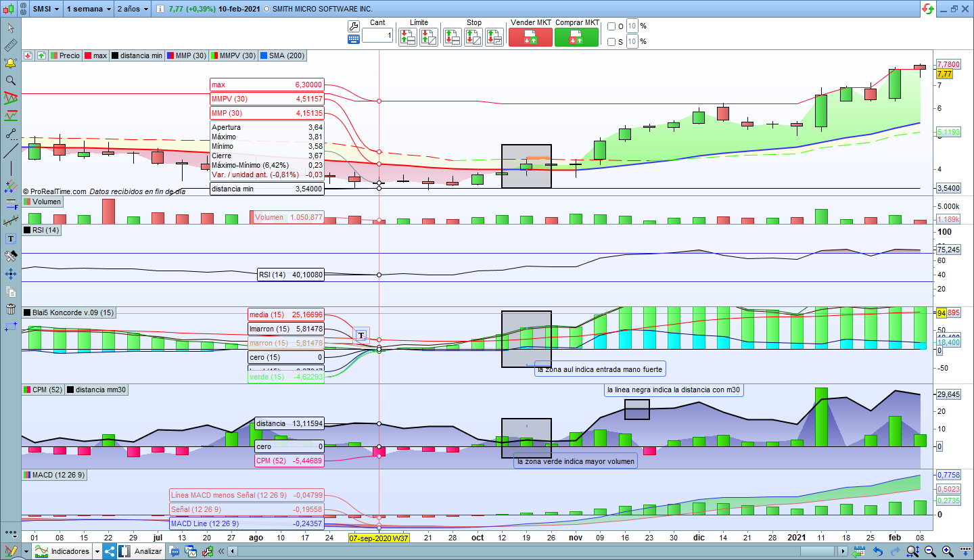Click the zoom out magnifier in bottom bar
The image size is (974, 560).
pos(929,551)
